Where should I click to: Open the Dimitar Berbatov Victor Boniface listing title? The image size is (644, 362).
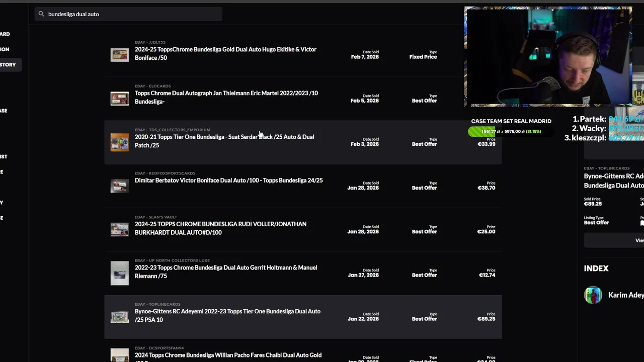(x=229, y=180)
